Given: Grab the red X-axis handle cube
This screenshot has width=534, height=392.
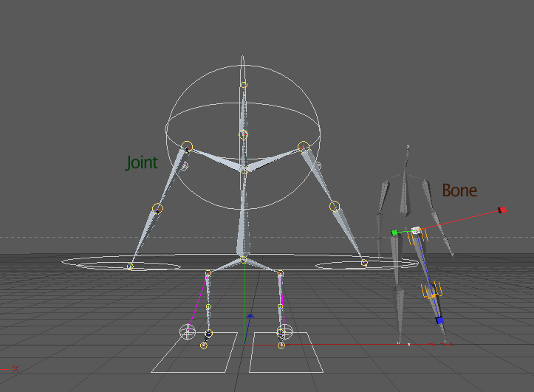Looking at the screenshot, I should (x=502, y=210).
